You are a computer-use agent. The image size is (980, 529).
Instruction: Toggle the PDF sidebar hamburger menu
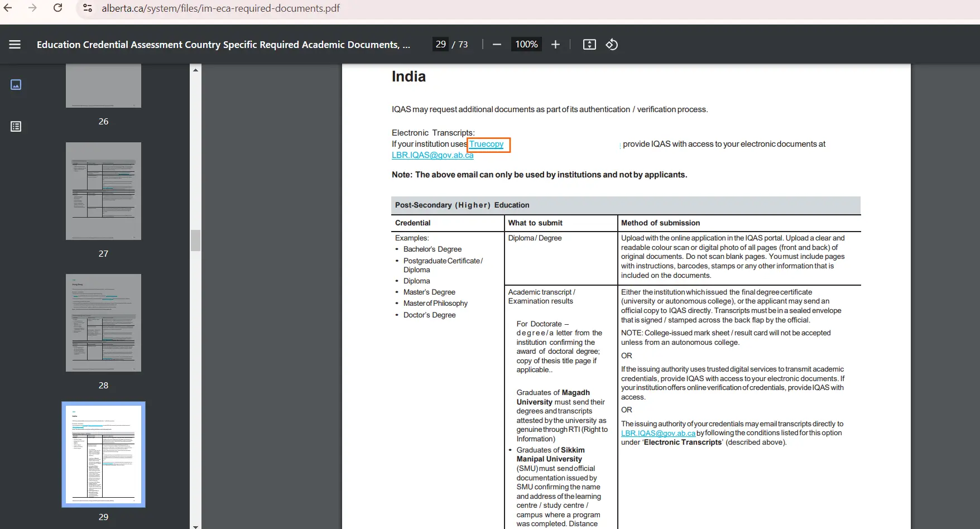[15, 44]
